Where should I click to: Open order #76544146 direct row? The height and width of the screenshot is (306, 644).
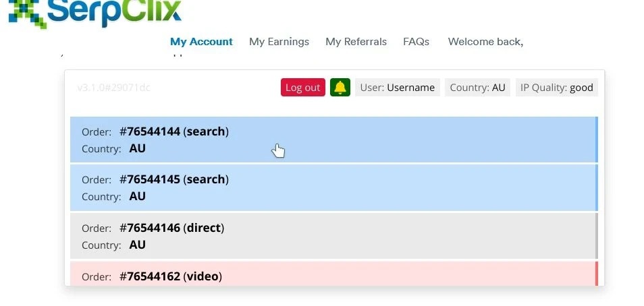point(334,236)
